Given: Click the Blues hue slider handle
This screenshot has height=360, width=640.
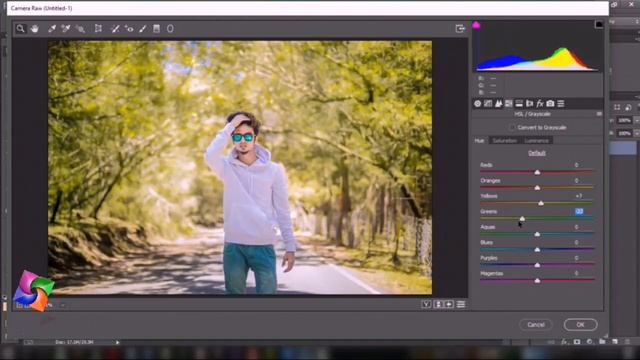Looking at the screenshot, I should point(537,250).
